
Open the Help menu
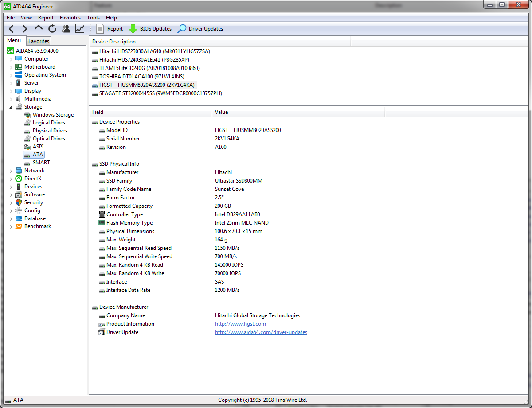pos(111,18)
